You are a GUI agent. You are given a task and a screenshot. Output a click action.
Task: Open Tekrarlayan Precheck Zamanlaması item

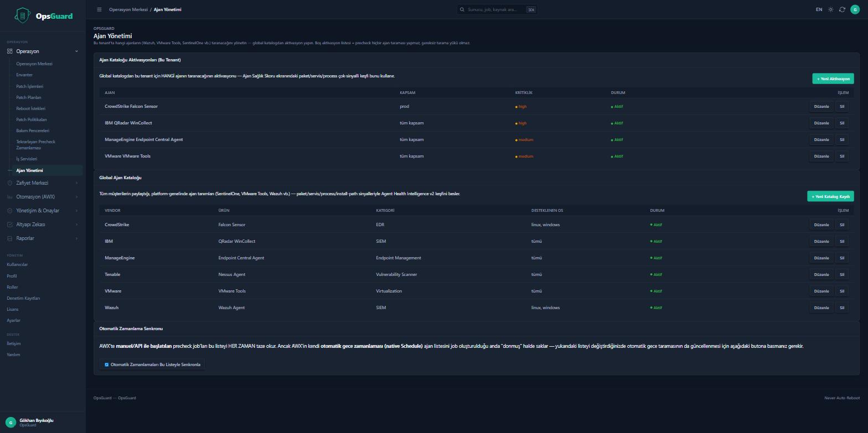(x=36, y=145)
